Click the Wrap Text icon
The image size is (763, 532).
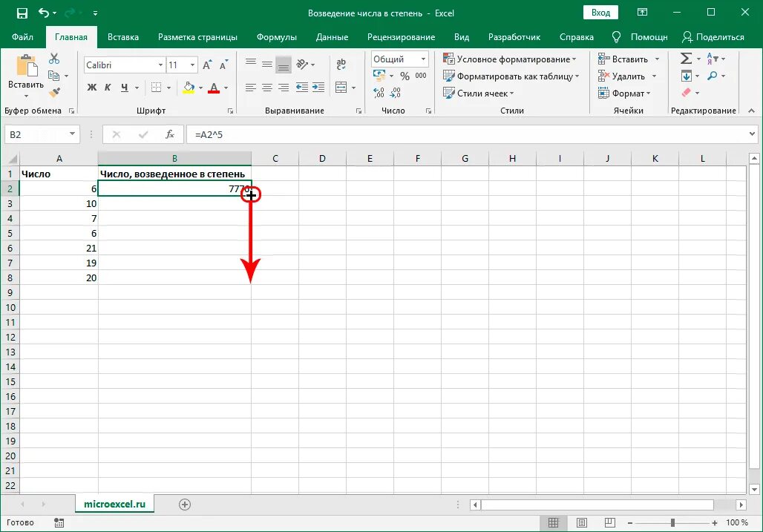coord(341,64)
